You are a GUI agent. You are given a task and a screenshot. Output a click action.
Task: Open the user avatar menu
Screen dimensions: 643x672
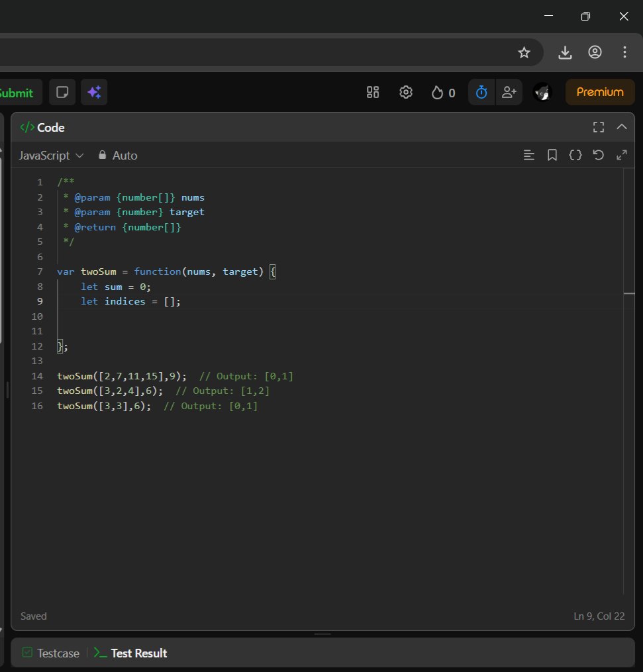(542, 92)
